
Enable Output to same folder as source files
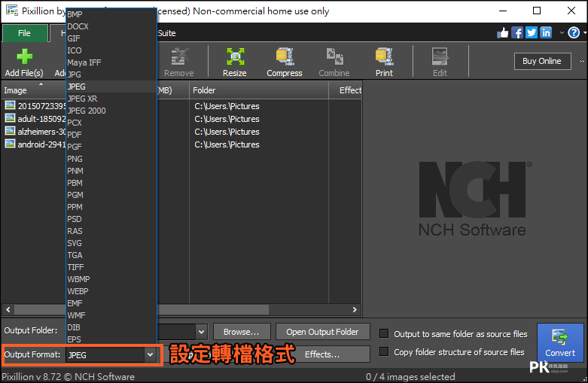coord(384,333)
